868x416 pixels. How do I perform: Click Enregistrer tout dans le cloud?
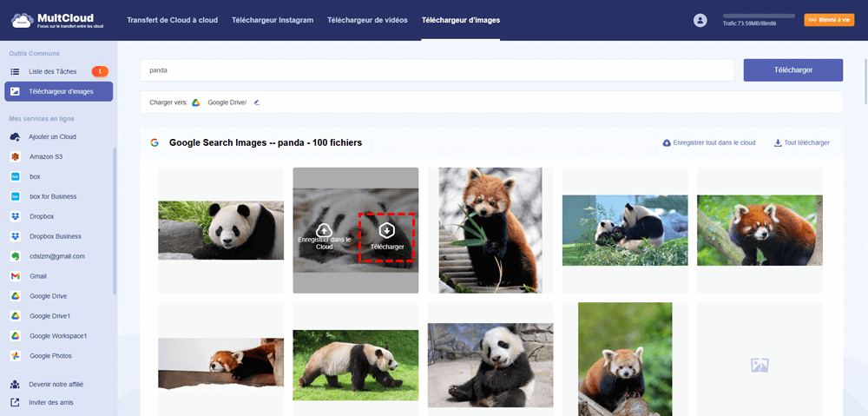coord(708,142)
